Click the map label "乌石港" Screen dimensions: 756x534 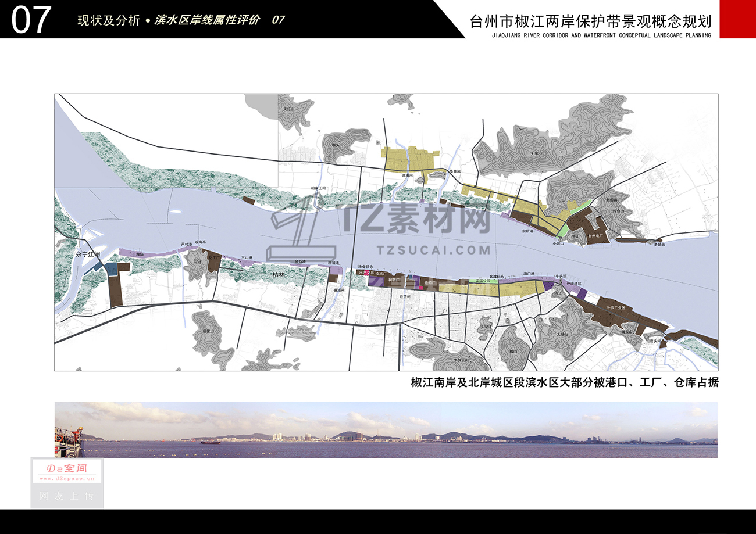pos(300,261)
